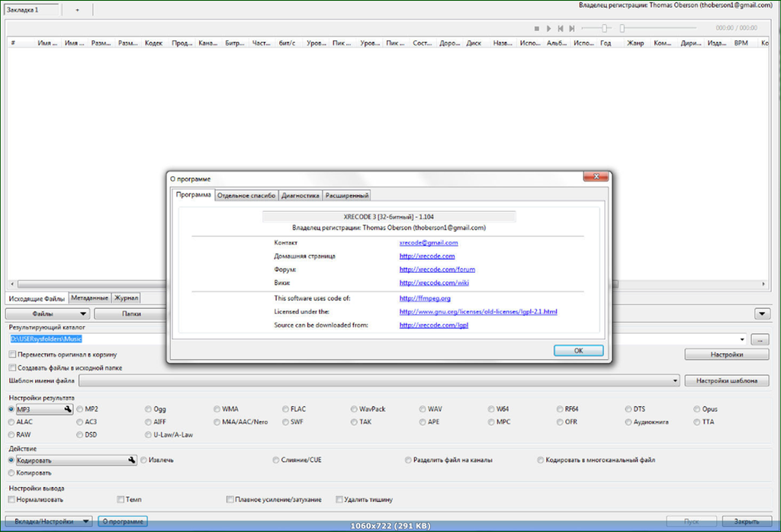Open the xrecode.com/wiki link
This screenshot has height=532, width=781.
click(x=434, y=284)
